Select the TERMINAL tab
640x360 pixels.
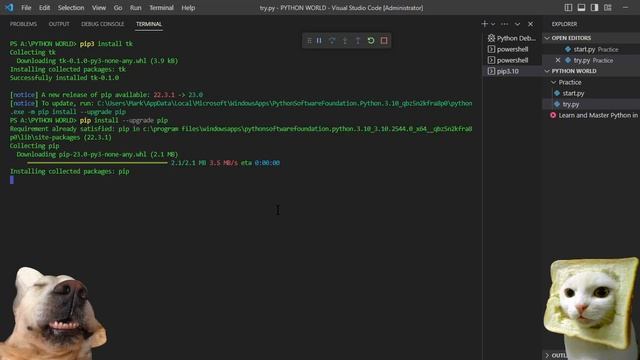pyautogui.click(x=149, y=24)
